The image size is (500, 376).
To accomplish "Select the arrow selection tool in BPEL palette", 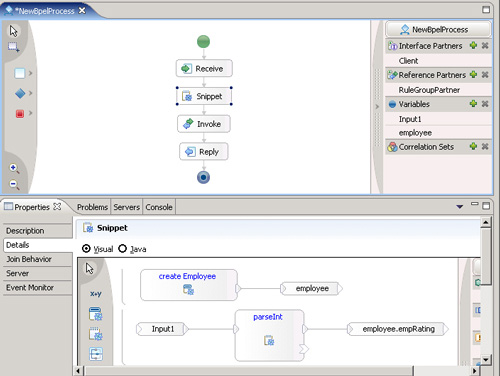I will point(13,31).
